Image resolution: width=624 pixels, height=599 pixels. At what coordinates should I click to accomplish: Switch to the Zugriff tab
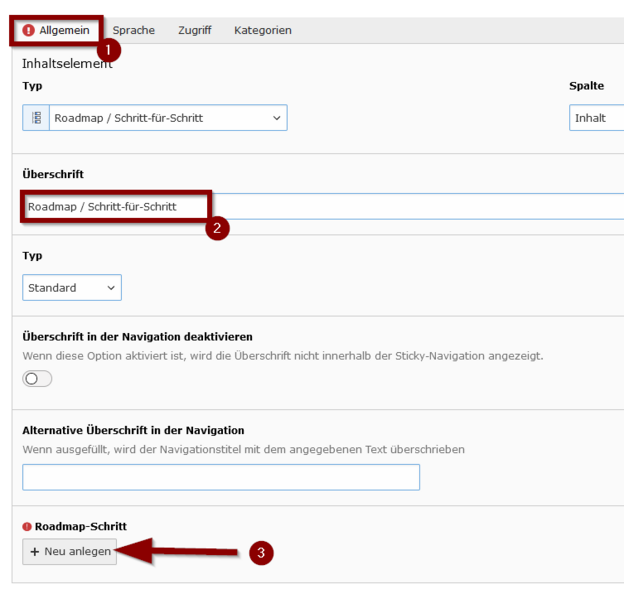click(x=195, y=30)
